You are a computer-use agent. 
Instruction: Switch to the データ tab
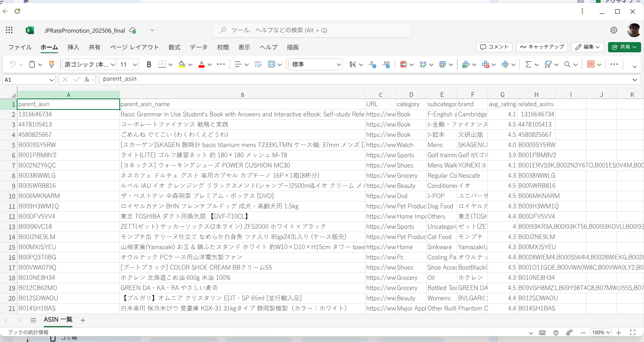(x=199, y=47)
